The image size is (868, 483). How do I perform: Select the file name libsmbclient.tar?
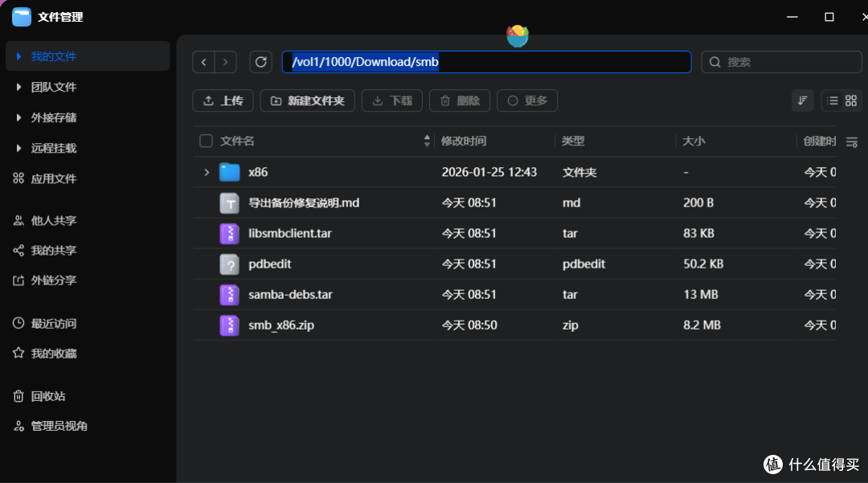coord(290,234)
